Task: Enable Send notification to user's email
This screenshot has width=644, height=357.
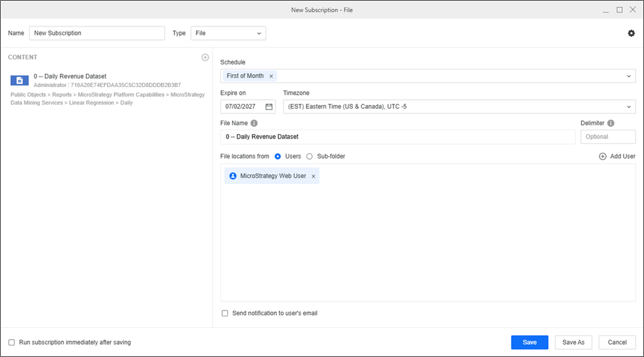Action: (x=225, y=314)
